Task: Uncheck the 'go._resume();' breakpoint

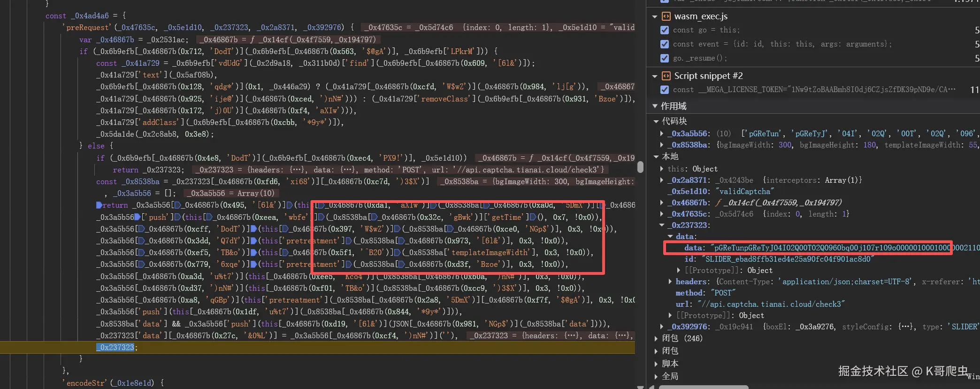Action: 665,58
